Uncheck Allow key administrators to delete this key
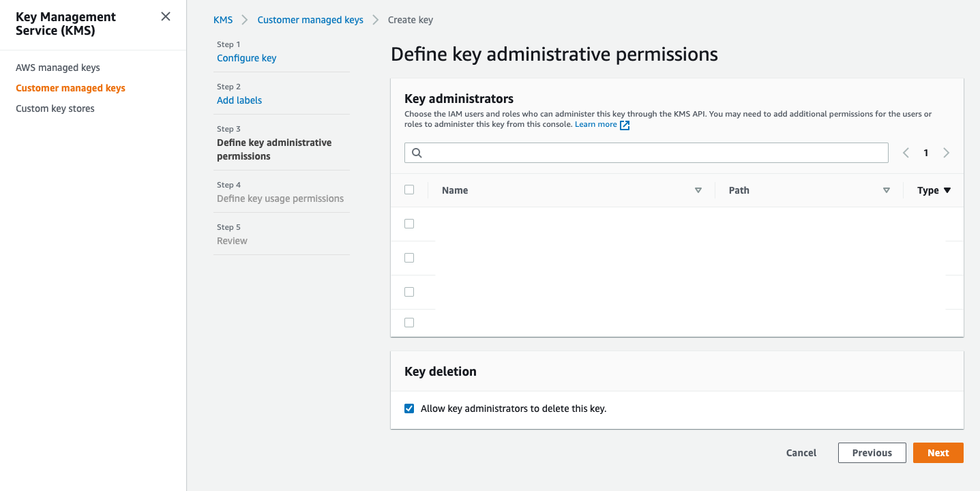The width and height of the screenshot is (980, 491). click(409, 408)
